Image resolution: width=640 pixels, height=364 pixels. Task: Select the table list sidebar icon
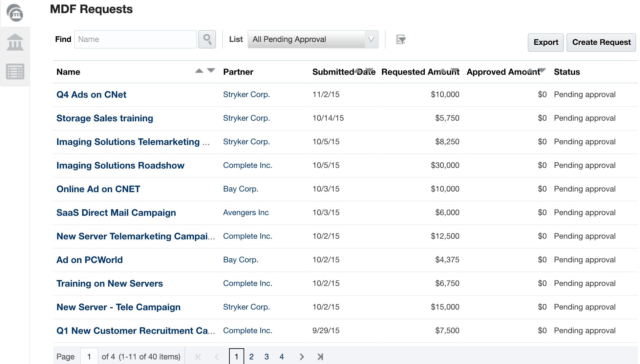15,71
